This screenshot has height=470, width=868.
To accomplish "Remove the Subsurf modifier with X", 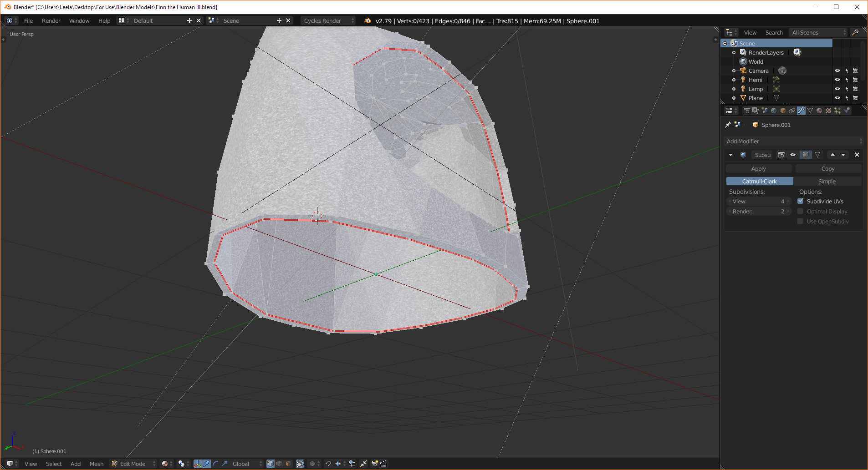I will pos(857,155).
